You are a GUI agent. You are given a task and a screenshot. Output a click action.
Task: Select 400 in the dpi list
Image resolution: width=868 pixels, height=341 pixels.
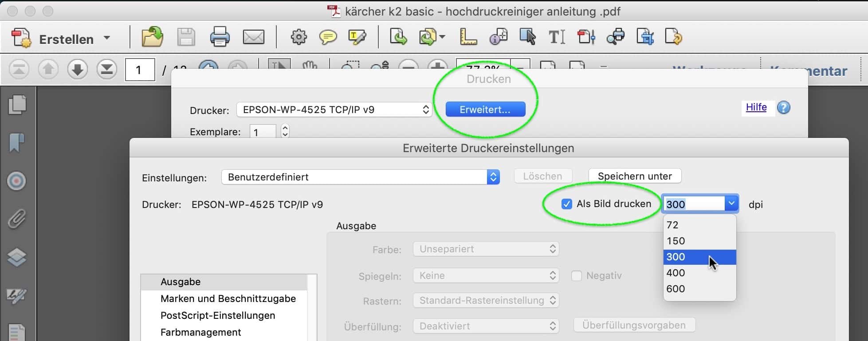pos(699,273)
